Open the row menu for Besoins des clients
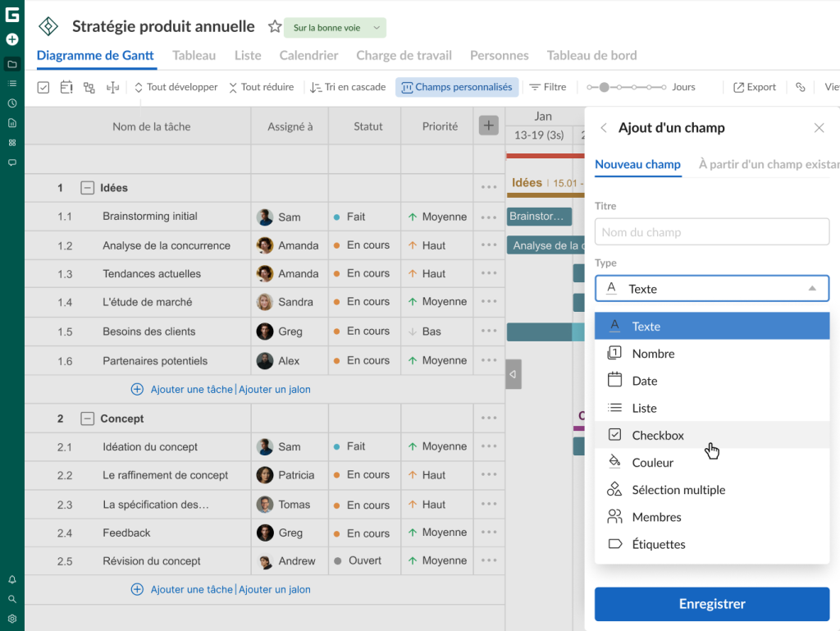The height and width of the screenshot is (631, 840). (x=489, y=331)
